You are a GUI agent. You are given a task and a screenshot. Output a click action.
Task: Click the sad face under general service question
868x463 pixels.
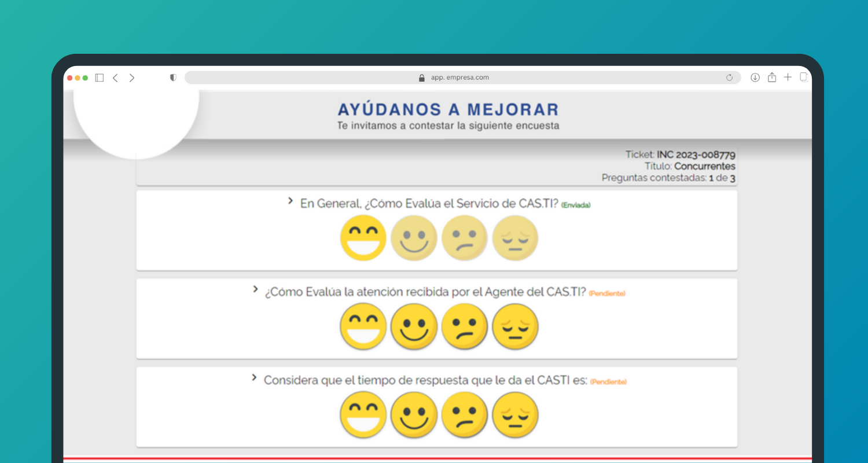[515, 238]
